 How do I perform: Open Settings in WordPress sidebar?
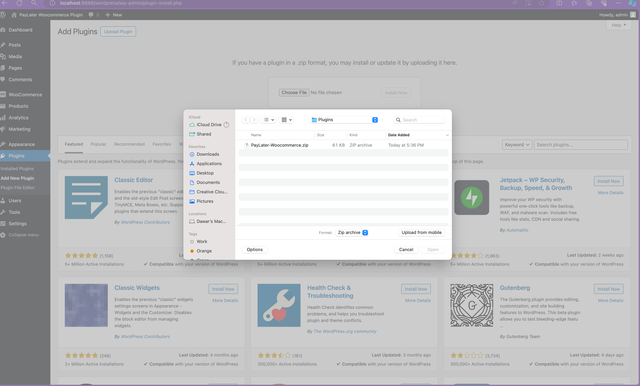coord(18,224)
